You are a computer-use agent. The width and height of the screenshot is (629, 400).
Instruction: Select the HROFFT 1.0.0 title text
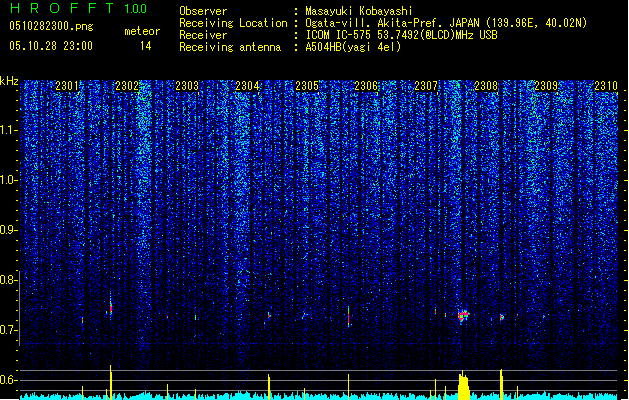pos(78,8)
